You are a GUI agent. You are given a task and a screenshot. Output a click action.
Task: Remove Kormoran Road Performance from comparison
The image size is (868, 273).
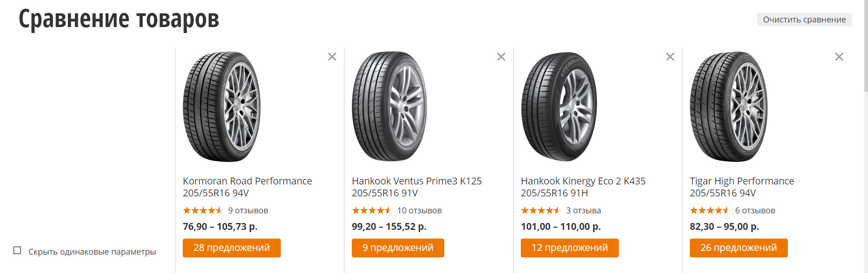click(332, 57)
